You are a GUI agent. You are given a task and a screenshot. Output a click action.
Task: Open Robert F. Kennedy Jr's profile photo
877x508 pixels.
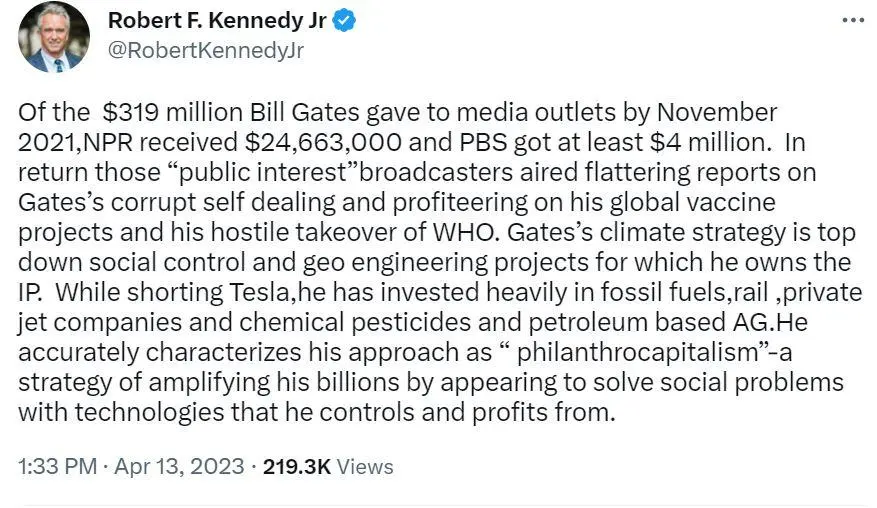pos(54,36)
